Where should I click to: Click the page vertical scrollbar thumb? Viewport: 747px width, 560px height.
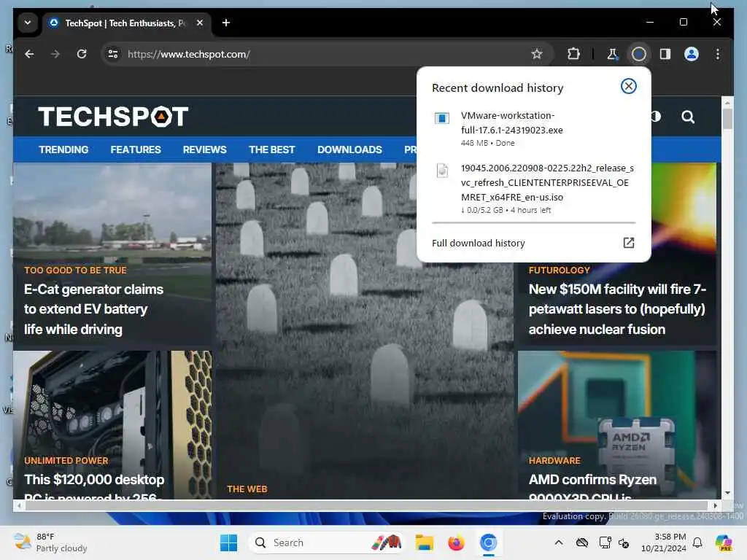pos(727,119)
